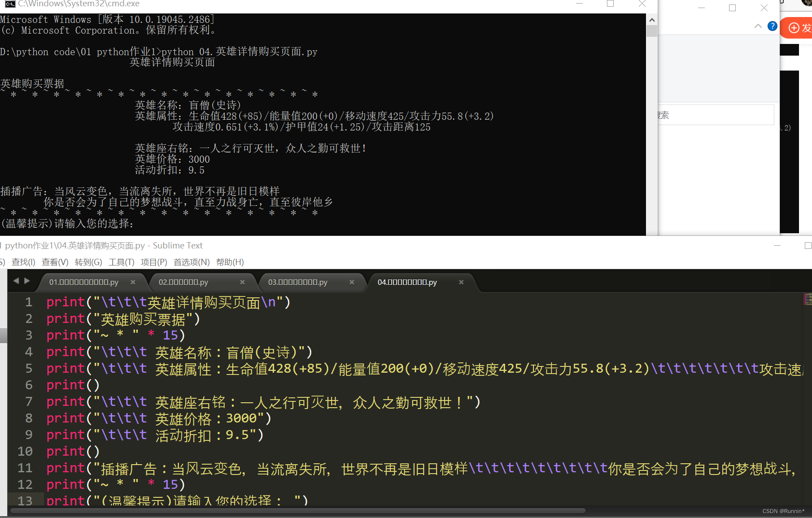Click line number 5 in the gutter
The height and width of the screenshot is (518, 812).
(x=29, y=369)
